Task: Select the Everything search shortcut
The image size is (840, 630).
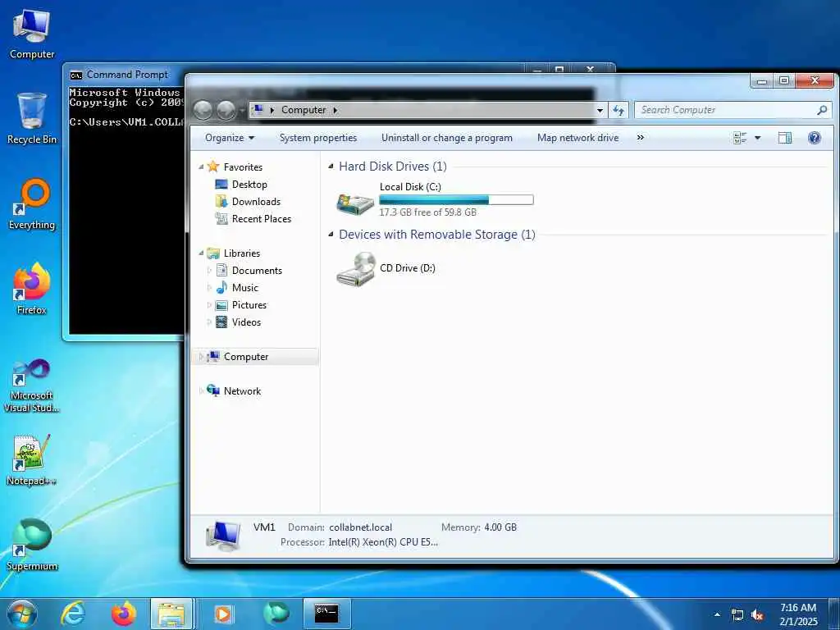Action: pos(32,204)
